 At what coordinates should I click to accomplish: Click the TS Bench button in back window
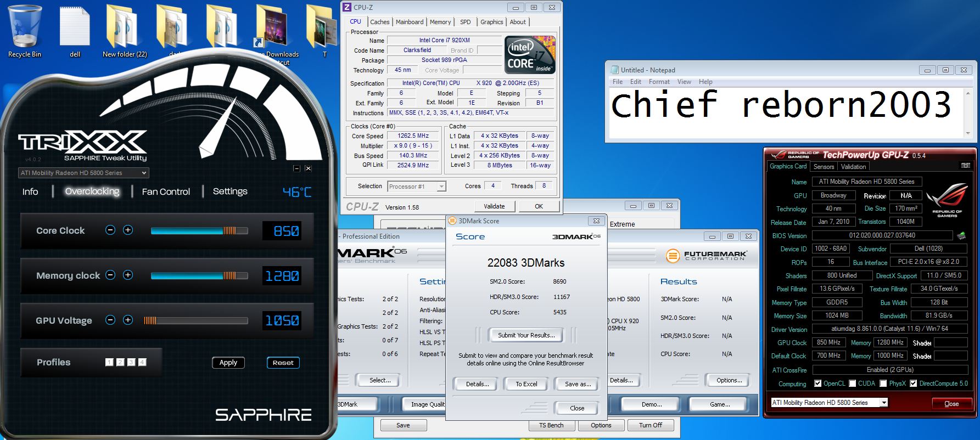(x=551, y=425)
